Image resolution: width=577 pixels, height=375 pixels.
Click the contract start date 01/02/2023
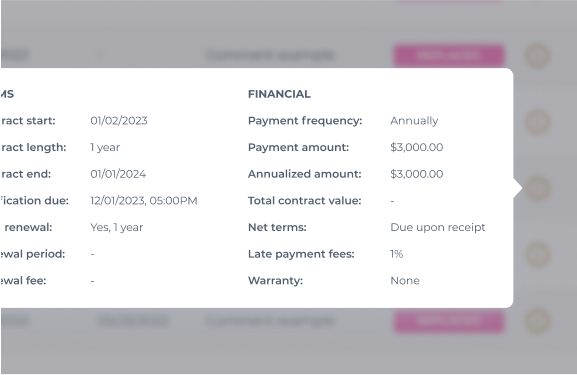tap(119, 121)
